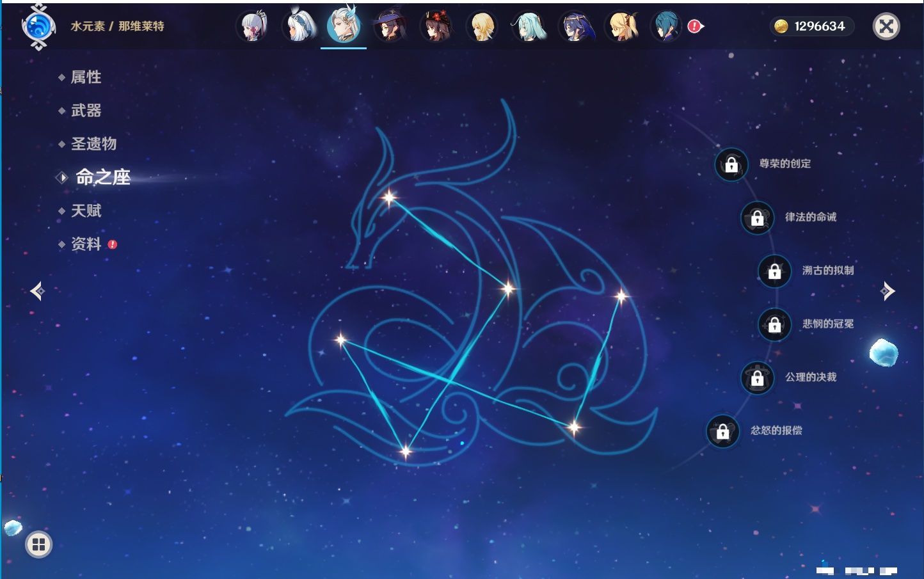View locked constellation 悲悯的冠冕

coord(774,324)
